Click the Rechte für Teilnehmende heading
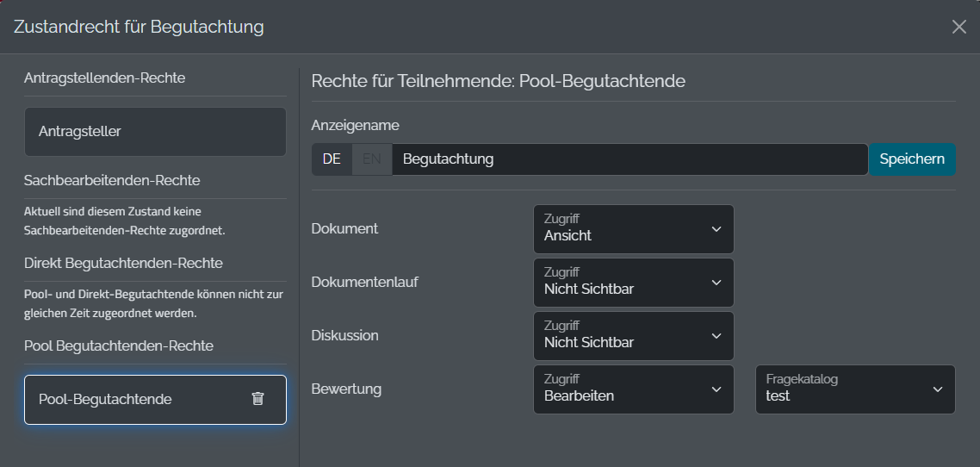Image resolution: width=980 pixels, height=467 pixels. [x=498, y=81]
